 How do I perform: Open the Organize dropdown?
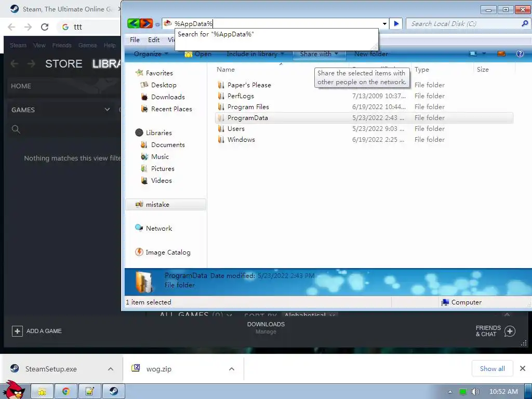pyautogui.click(x=151, y=54)
